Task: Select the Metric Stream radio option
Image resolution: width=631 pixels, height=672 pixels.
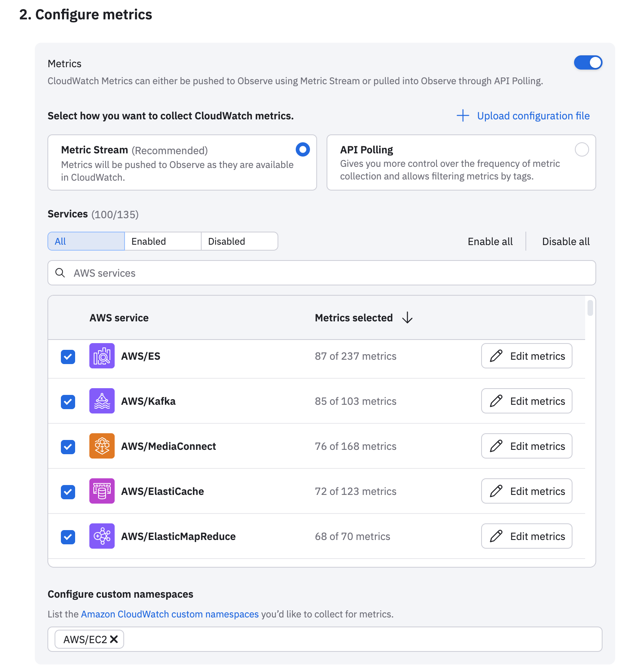Action: tap(303, 149)
